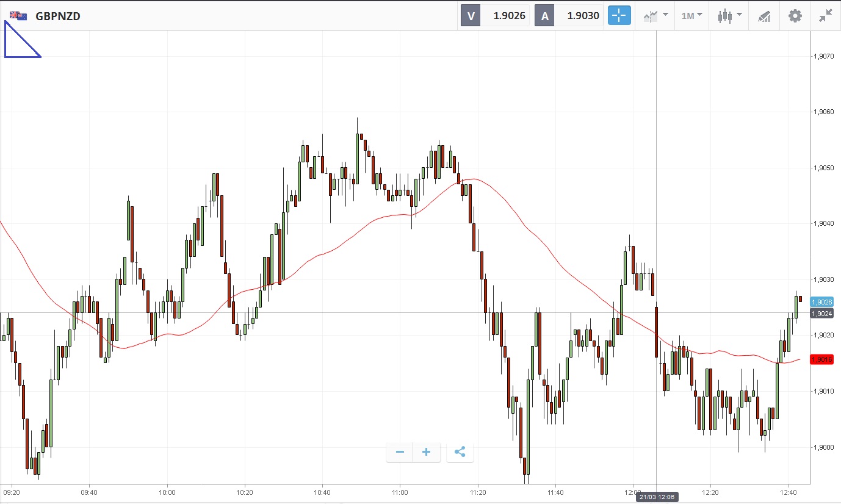This screenshot has height=504, width=841.
Task: Zoom out the chart with minus button
Action: tap(400, 452)
